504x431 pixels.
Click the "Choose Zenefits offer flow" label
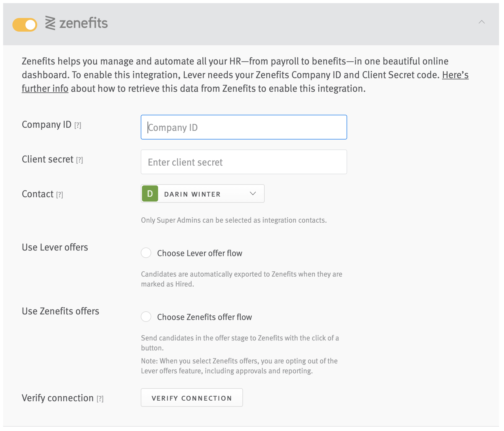coord(204,317)
